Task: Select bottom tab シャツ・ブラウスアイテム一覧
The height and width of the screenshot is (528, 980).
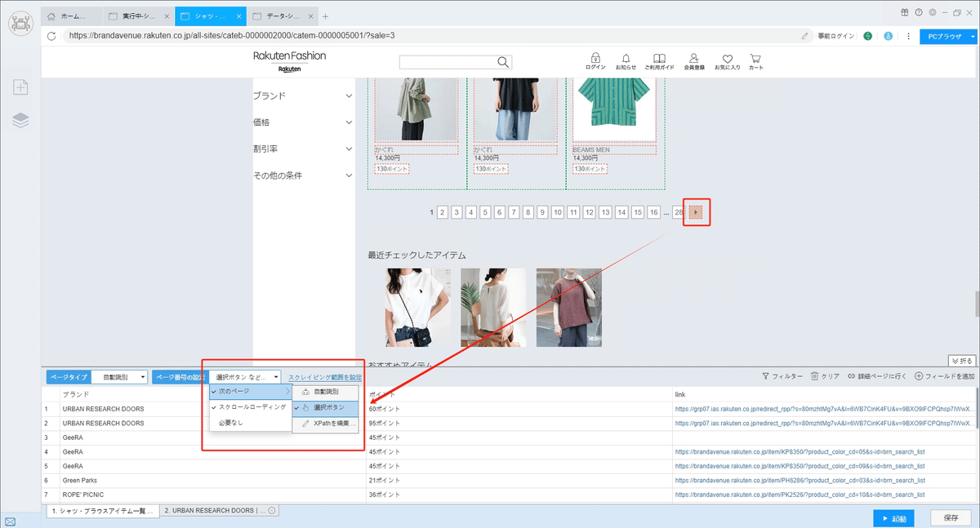Action: [x=102, y=510]
